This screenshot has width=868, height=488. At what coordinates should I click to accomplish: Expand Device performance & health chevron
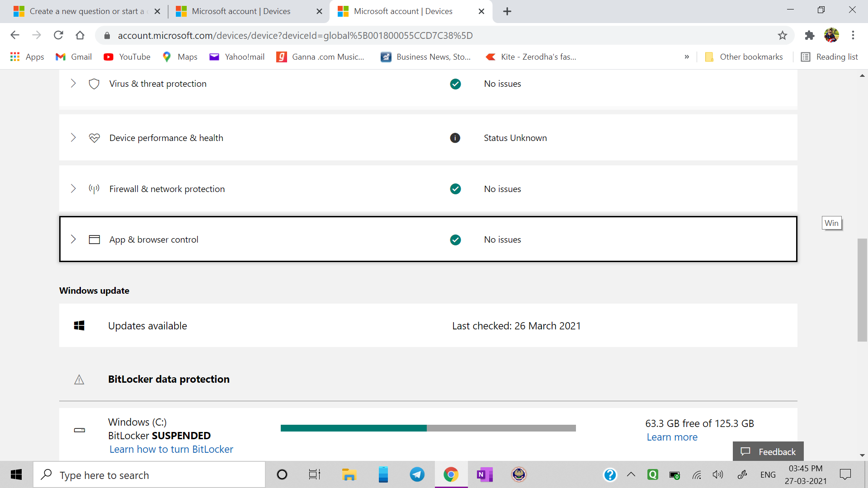(x=73, y=138)
